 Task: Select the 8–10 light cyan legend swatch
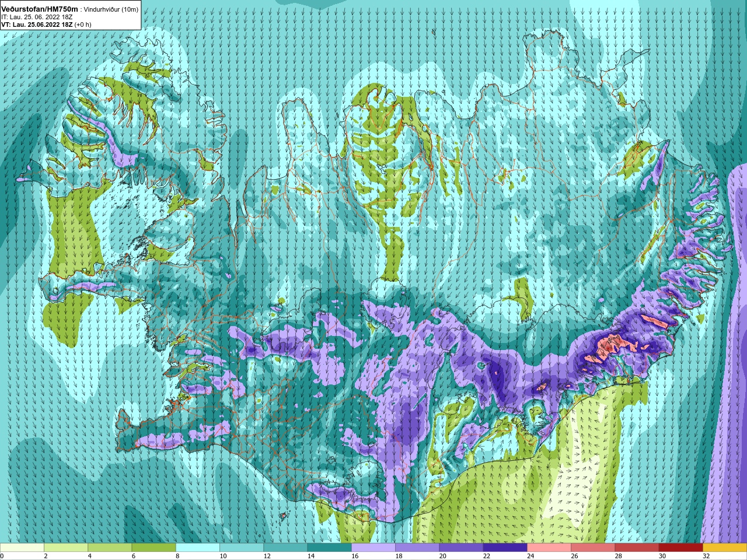198,548
